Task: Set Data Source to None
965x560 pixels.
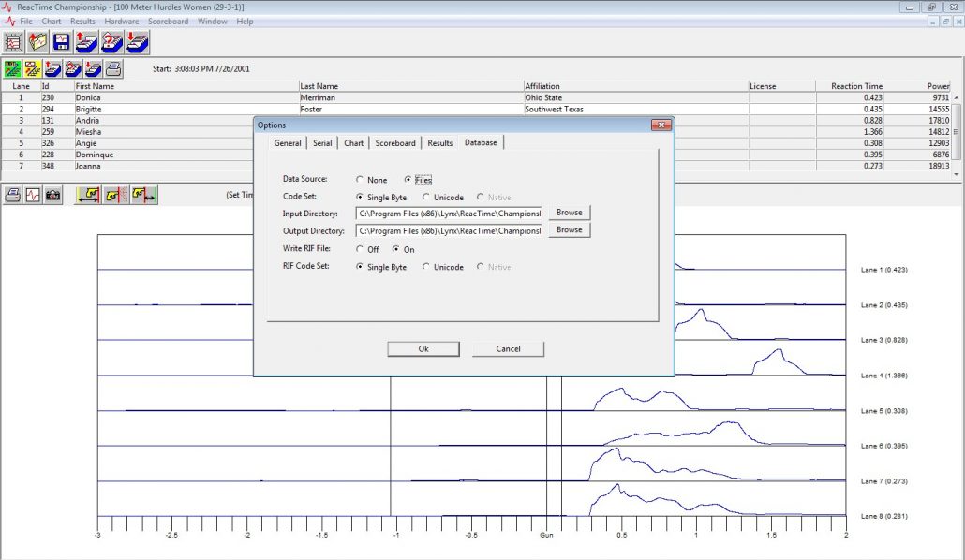Action: tap(362, 180)
